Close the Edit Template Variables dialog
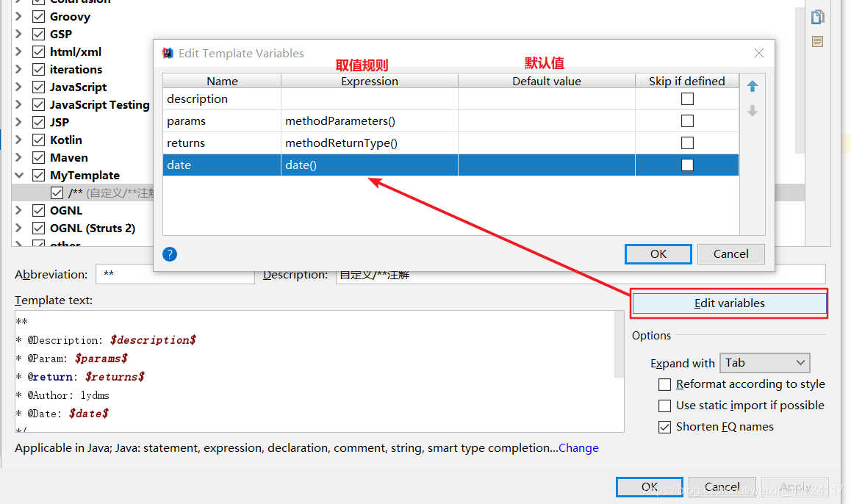Screen dimensions: 851x504 (758, 53)
